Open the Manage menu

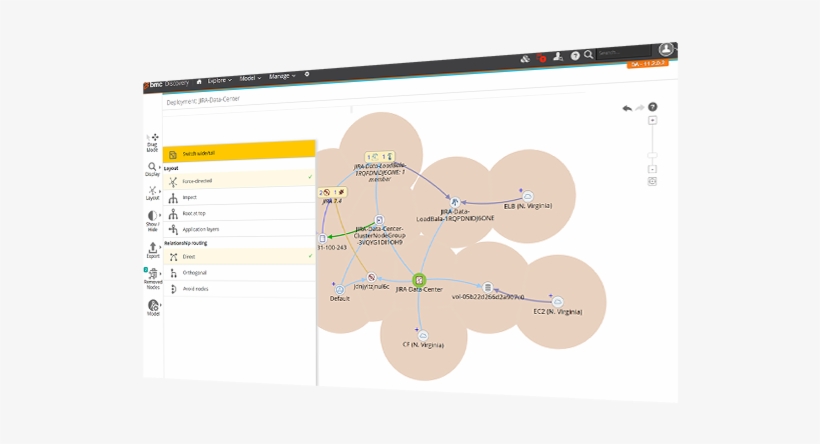[282, 76]
